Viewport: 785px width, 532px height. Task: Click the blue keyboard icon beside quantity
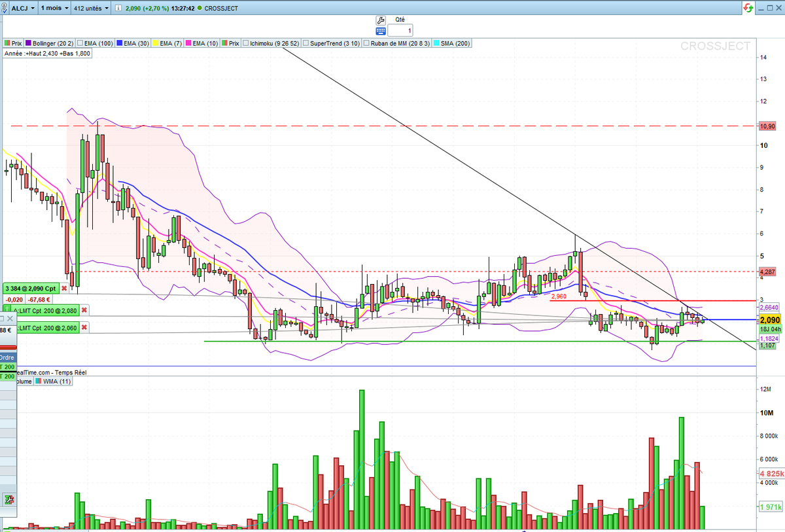[x=381, y=31]
